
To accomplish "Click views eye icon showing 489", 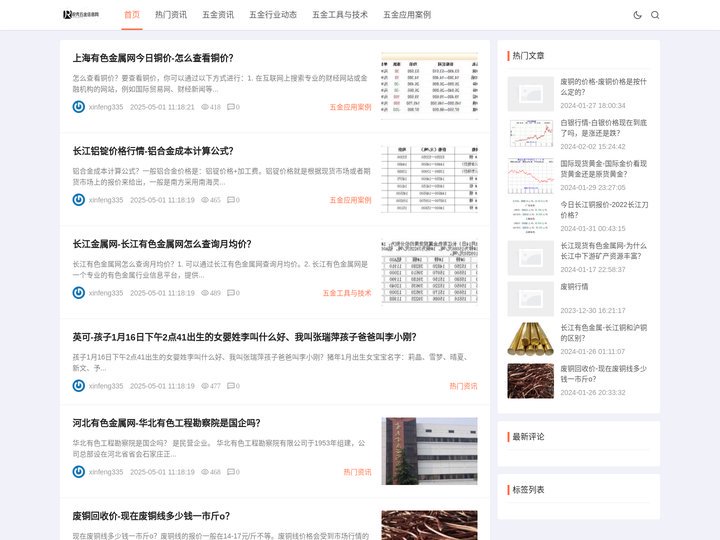I will pyautogui.click(x=205, y=293).
